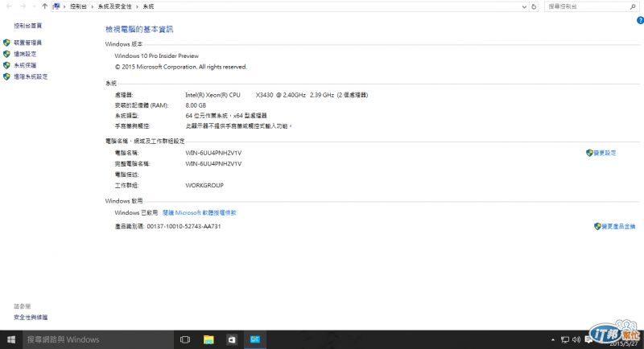Click Change product key link
The height and width of the screenshot is (349, 644).
[618, 227]
